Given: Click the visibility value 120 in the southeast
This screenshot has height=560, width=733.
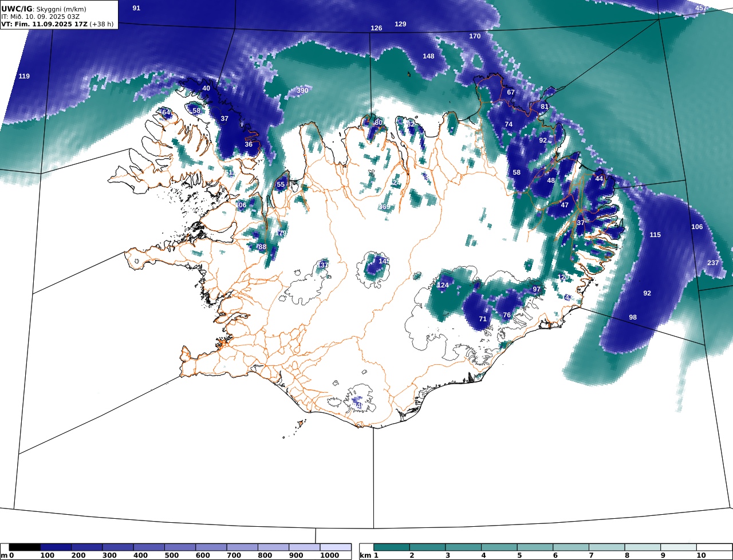Looking at the screenshot, I should [x=563, y=277].
